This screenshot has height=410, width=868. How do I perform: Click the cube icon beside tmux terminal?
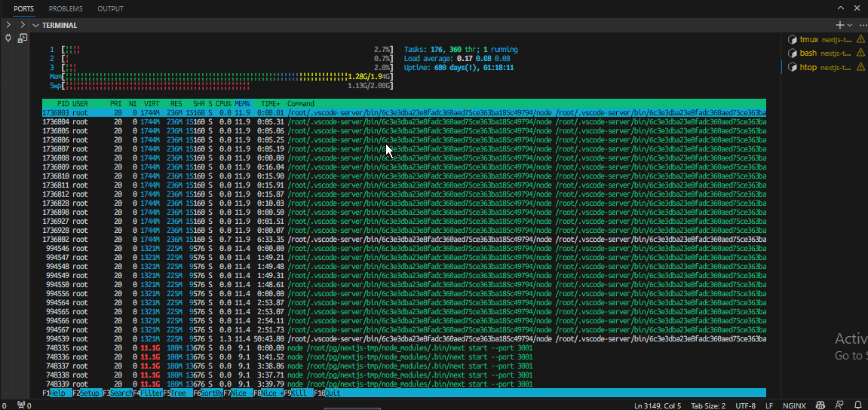792,39
